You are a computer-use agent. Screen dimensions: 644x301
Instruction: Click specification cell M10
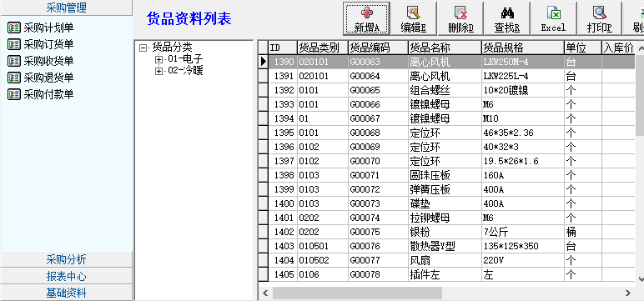tap(523, 118)
